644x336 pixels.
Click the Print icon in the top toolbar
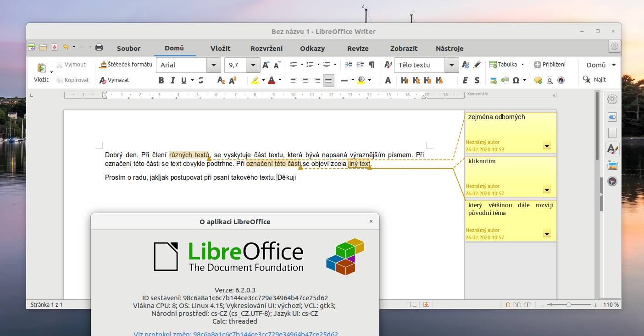pos(99,47)
